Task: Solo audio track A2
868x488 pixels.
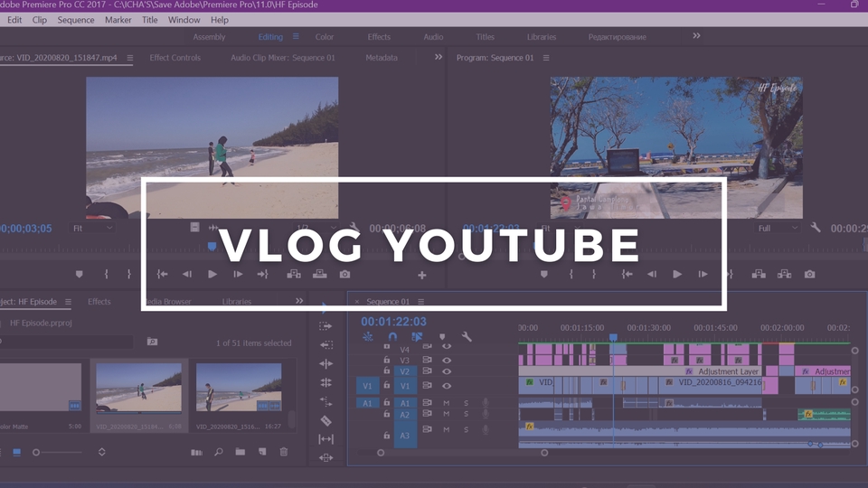Action: (x=467, y=414)
